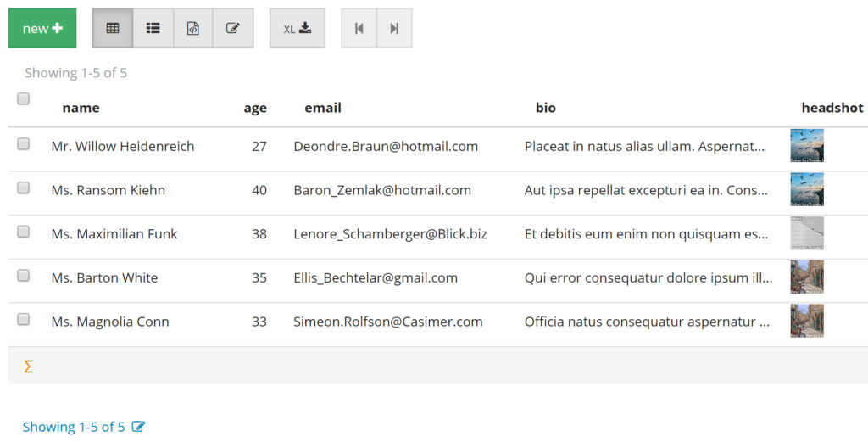
Task: Open Ms. Ransom Kiehn's headshot thumbnail
Action: [x=807, y=189]
